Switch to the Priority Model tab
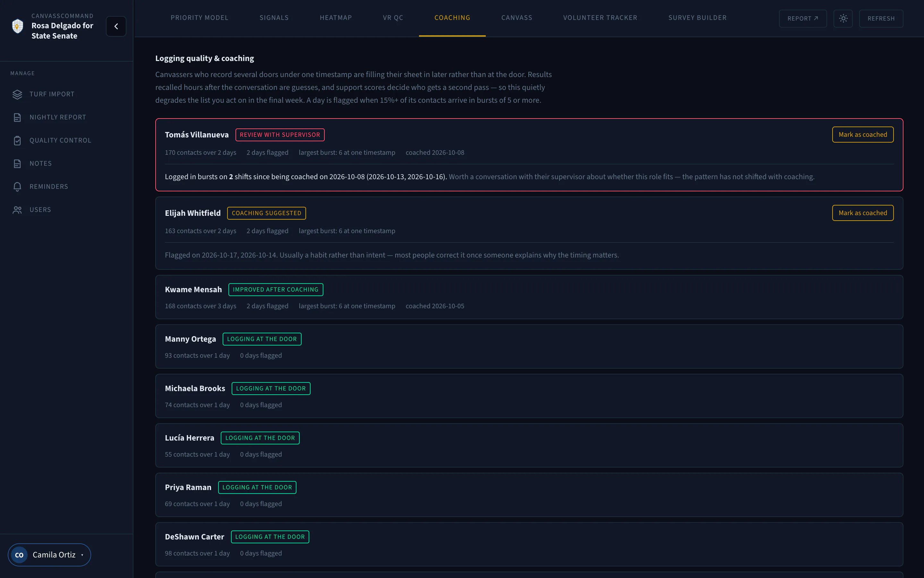924x578 pixels. point(199,18)
